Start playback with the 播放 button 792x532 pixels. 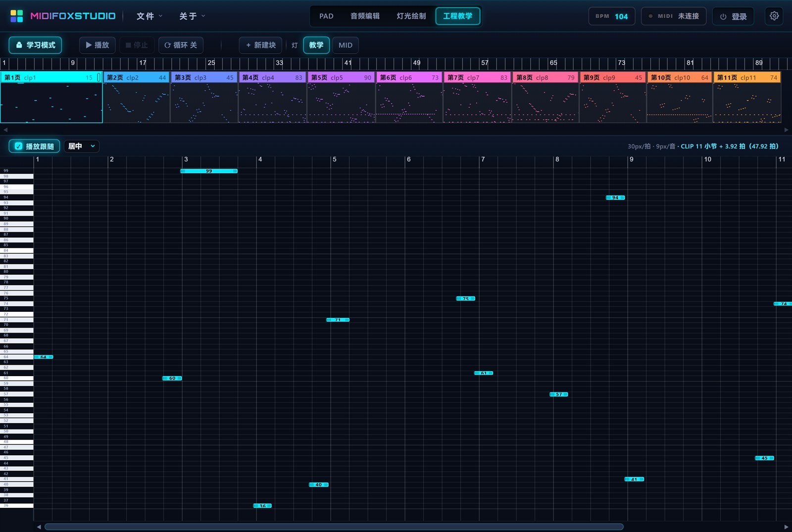coord(98,45)
